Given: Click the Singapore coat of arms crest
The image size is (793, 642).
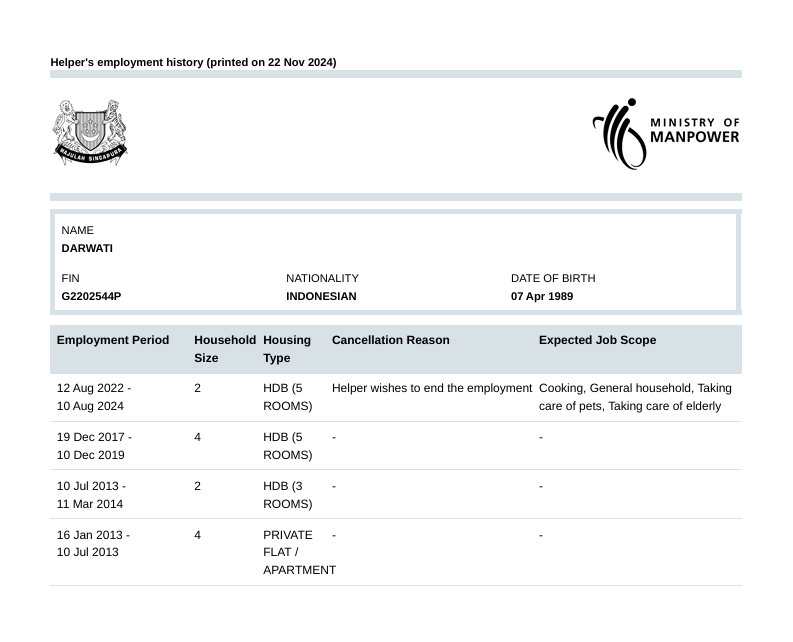Looking at the screenshot, I should [x=90, y=132].
